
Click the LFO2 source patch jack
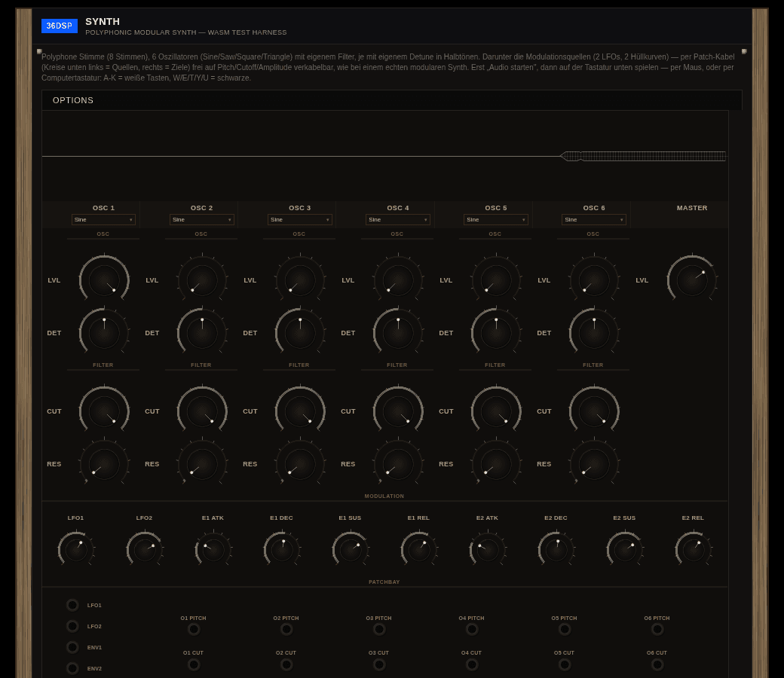[72, 626]
